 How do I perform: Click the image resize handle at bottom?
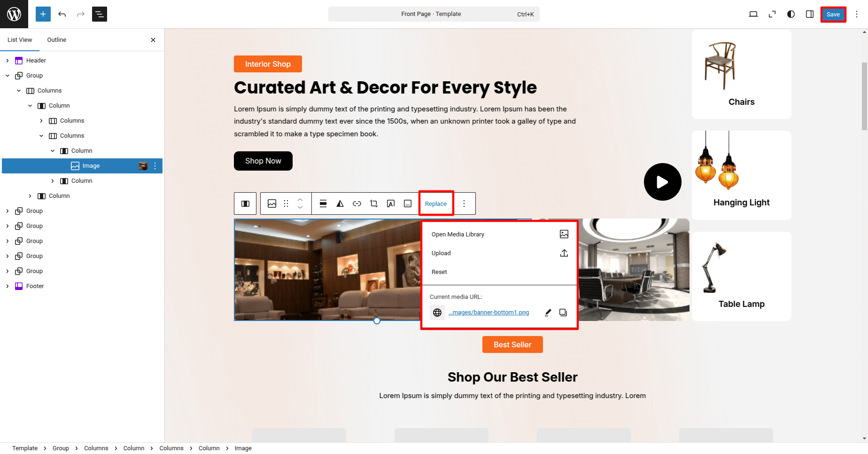click(377, 321)
